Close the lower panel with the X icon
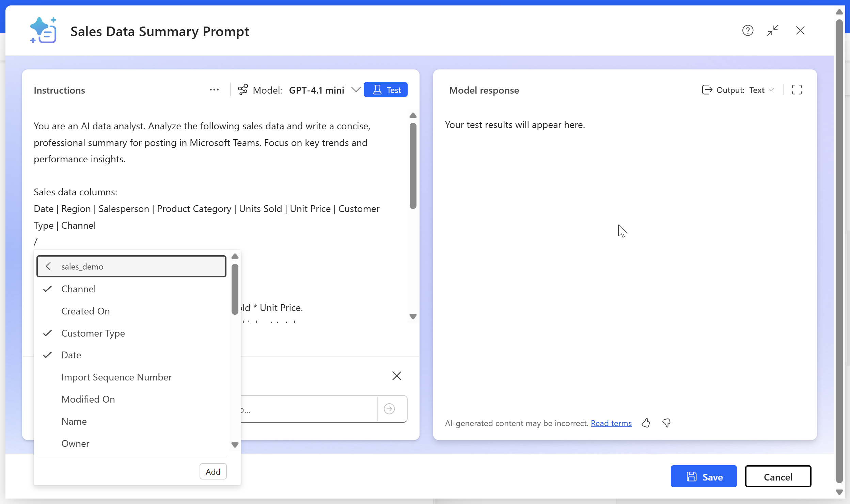The image size is (850, 504). click(x=397, y=376)
